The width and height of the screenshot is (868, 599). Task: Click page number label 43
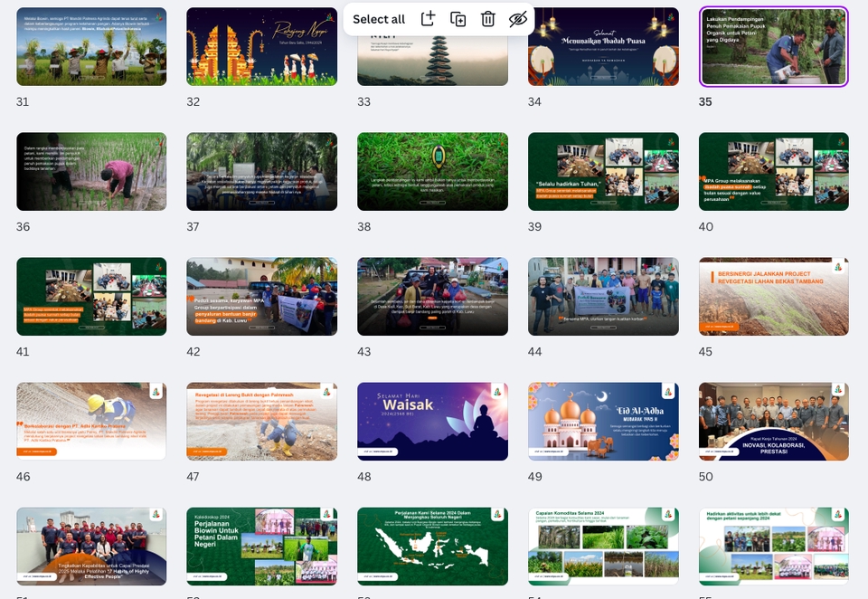364,352
